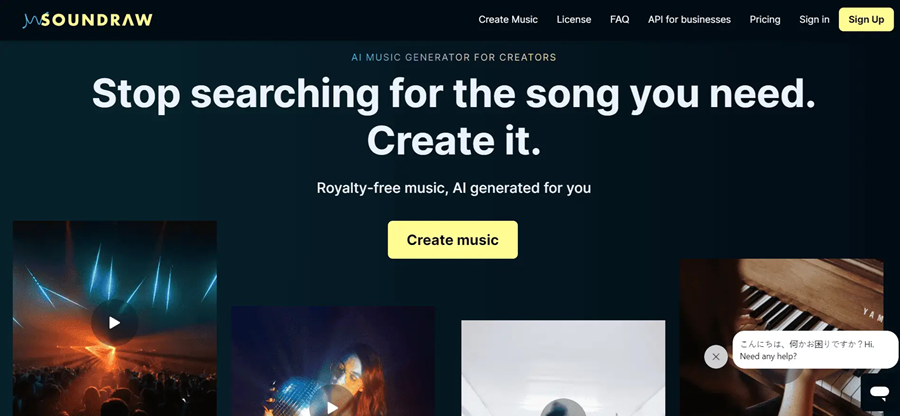Open the FAQ link
Image resolution: width=900 pixels, height=416 pixels.
tap(619, 20)
